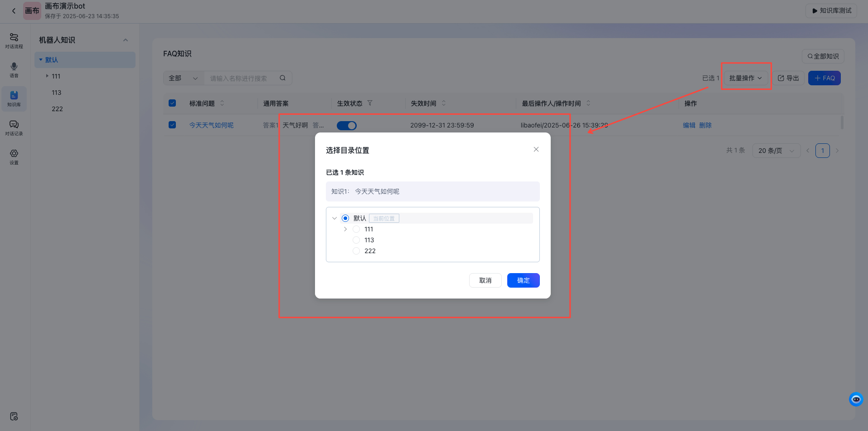
Task: Open the 20 条/页 page size selector
Action: [776, 150]
